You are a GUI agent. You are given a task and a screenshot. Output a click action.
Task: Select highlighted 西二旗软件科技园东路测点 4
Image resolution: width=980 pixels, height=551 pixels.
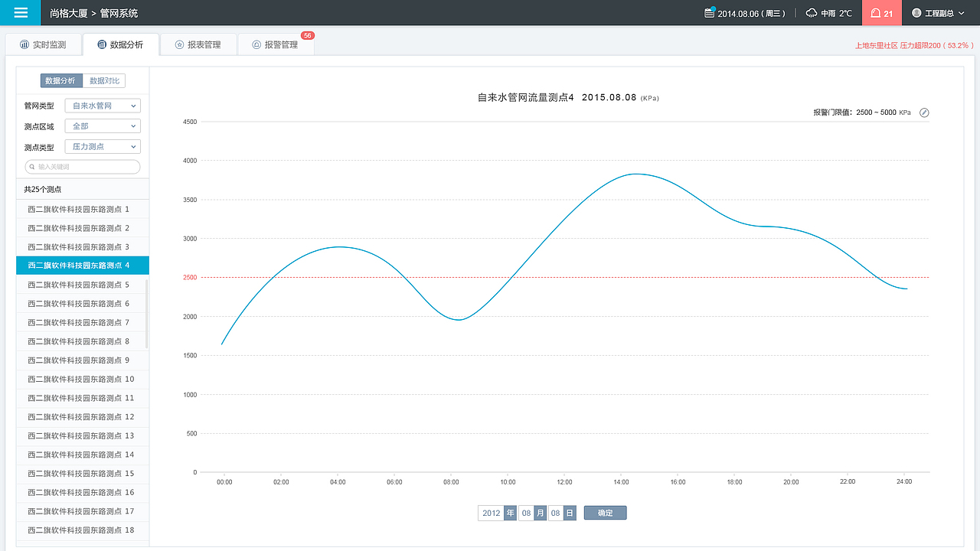[x=83, y=266]
